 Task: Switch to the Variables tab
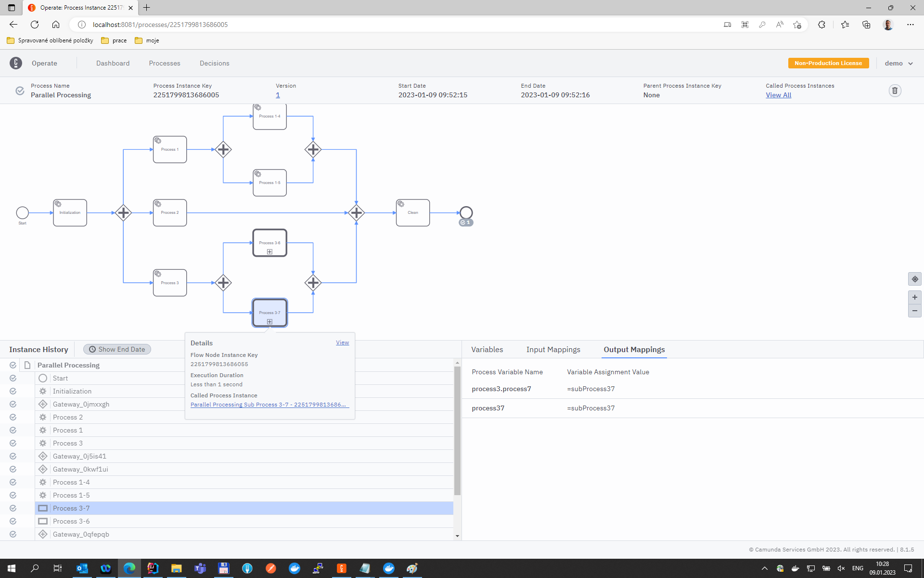pyautogui.click(x=487, y=349)
